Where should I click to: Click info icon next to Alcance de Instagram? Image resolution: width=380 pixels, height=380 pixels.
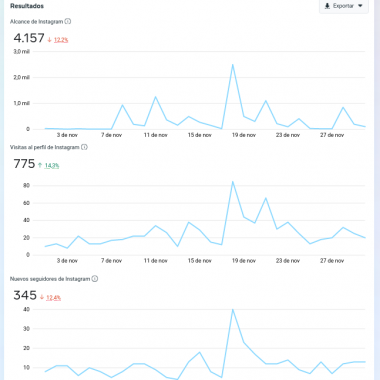tap(68, 21)
